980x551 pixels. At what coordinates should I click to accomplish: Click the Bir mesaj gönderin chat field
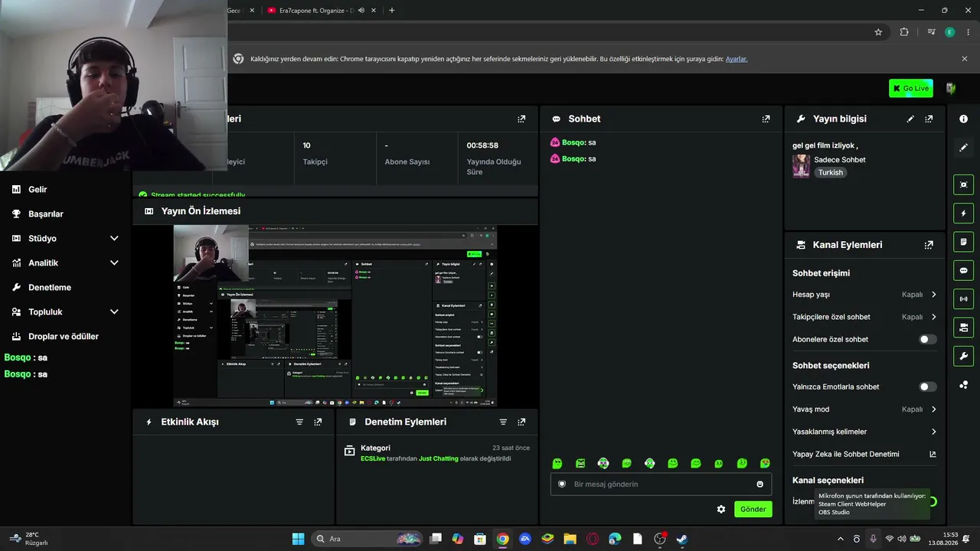[661, 484]
